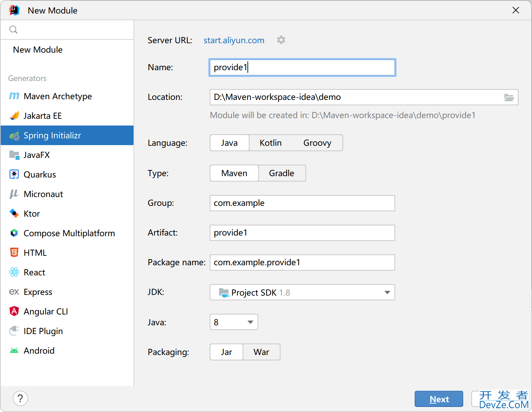Select Quarkus generator
The width and height of the screenshot is (532, 412).
[x=67, y=174]
